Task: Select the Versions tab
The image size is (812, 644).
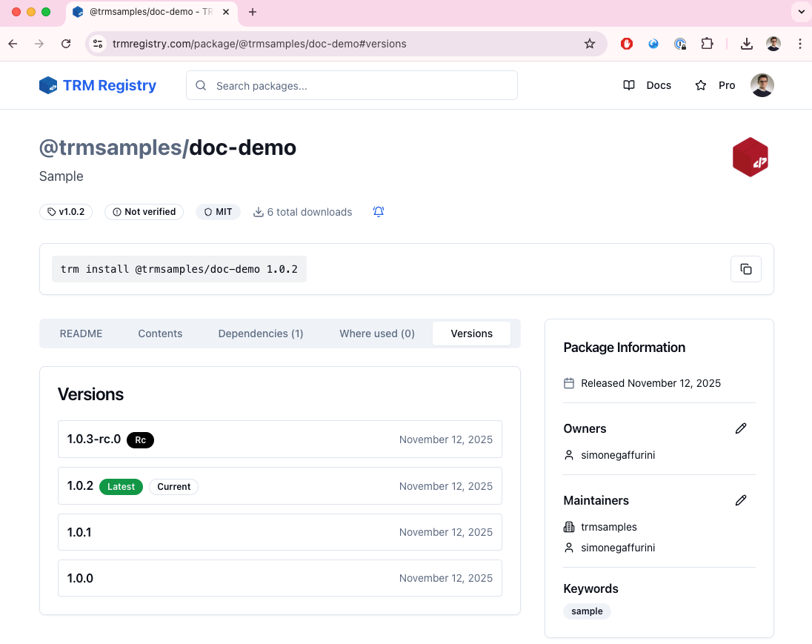Action: (x=471, y=333)
